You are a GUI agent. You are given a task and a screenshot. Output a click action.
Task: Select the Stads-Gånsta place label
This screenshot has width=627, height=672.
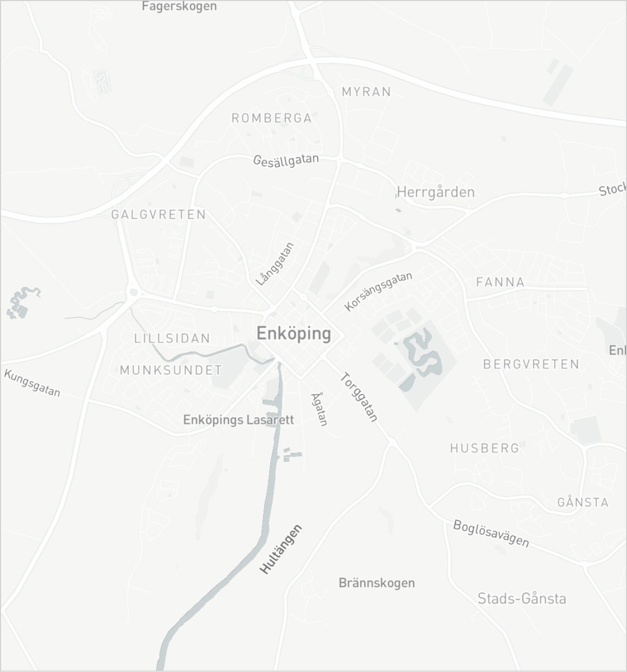click(522, 598)
